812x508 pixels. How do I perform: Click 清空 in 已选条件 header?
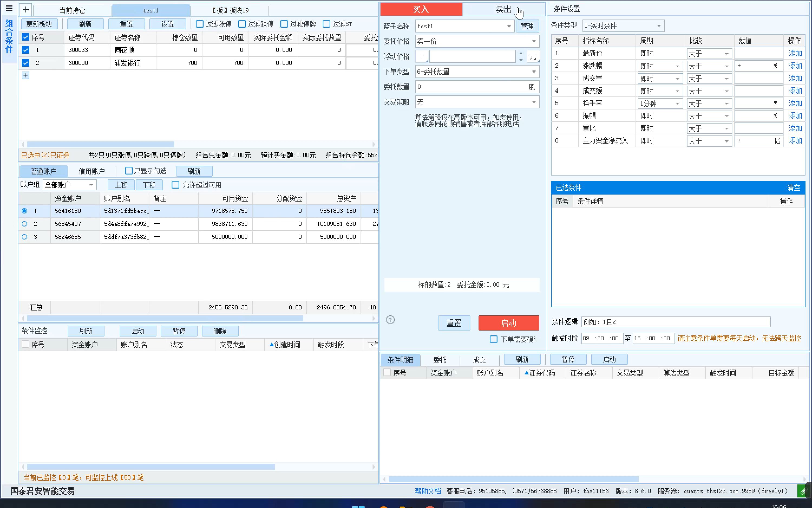(794, 187)
